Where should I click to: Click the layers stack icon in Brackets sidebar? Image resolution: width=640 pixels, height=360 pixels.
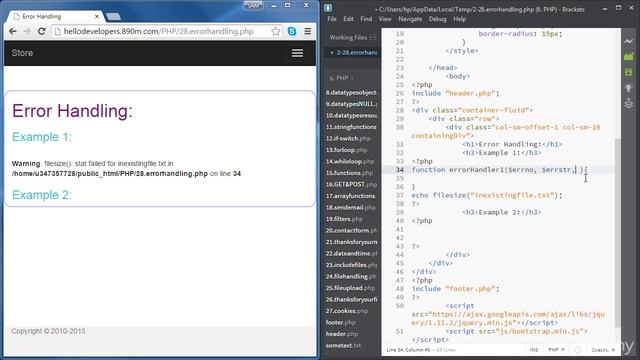(629, 103)
